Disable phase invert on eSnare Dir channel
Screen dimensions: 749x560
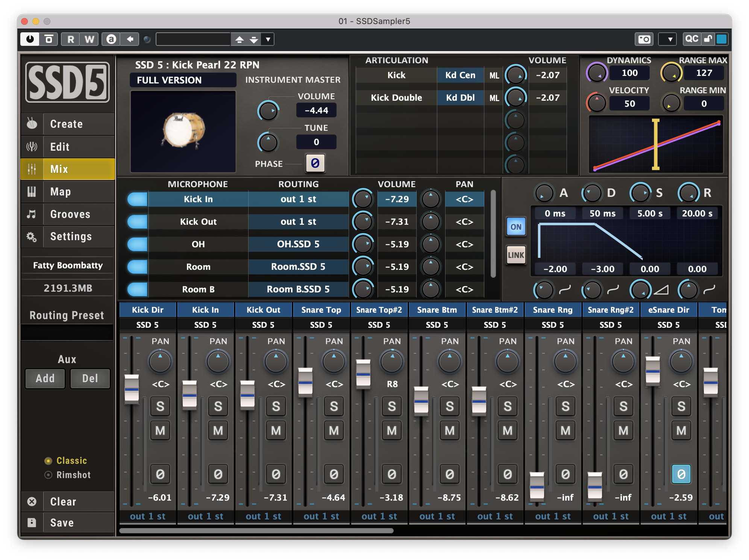pos(681,474)
